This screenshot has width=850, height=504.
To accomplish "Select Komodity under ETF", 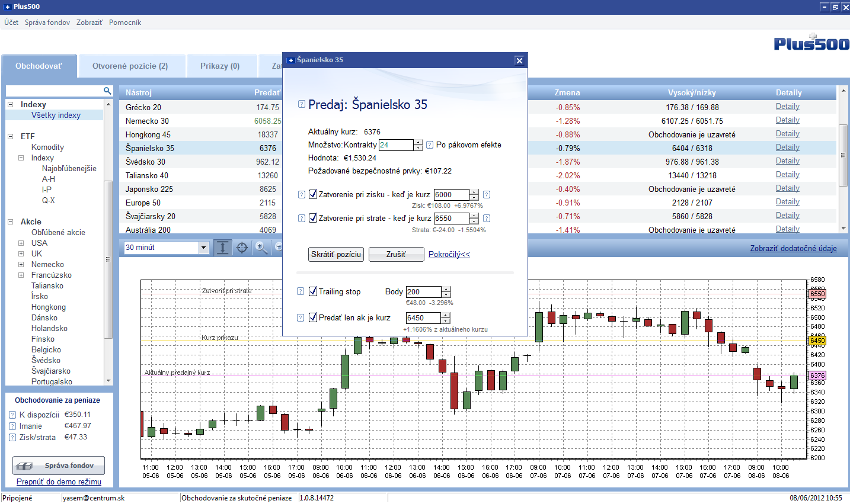I will (x=47, y=147).
